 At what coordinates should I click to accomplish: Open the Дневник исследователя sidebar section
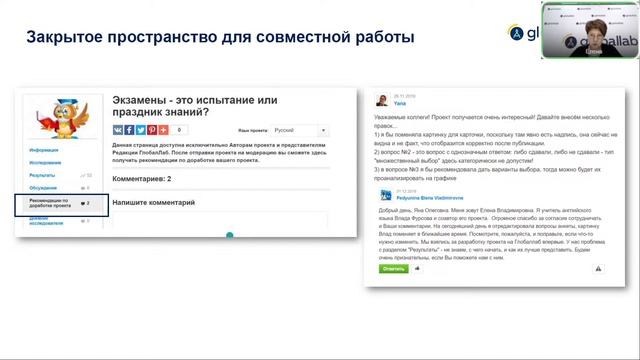click(x=46, y=221)
